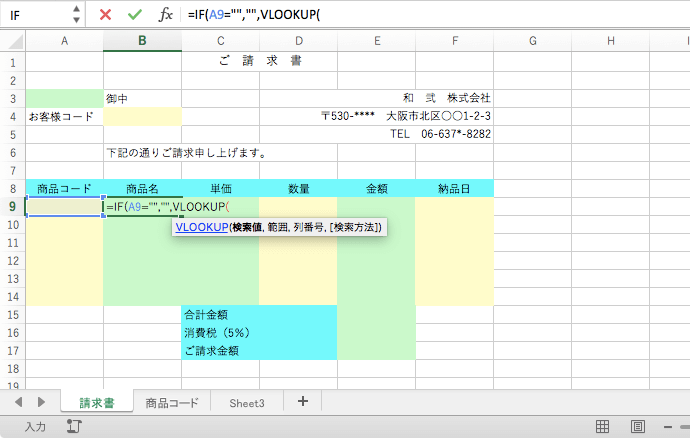Select column H header
Screen dimensions: 690x438
pyautogui.click(x=610, y=41)
